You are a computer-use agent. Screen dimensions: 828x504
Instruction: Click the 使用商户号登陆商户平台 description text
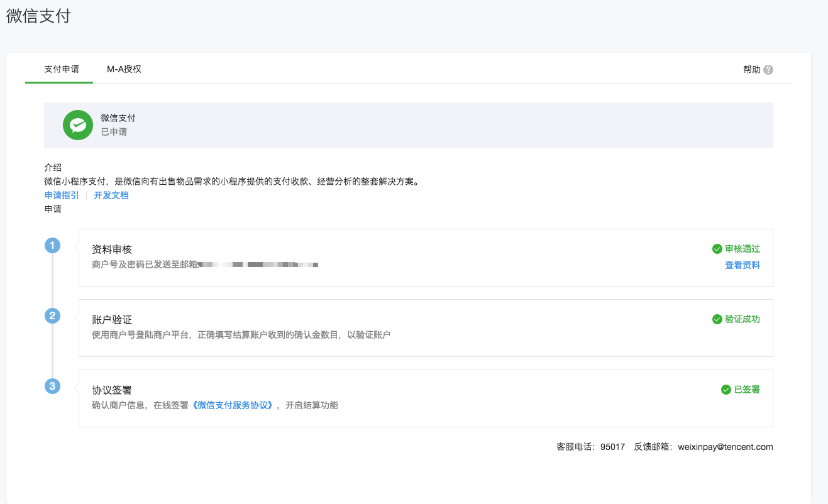coord(241,335)
